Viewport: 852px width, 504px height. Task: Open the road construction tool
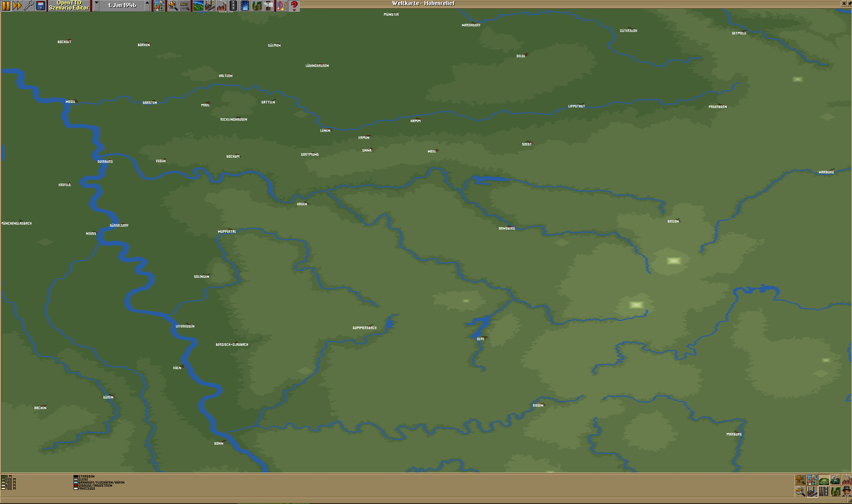233,6
